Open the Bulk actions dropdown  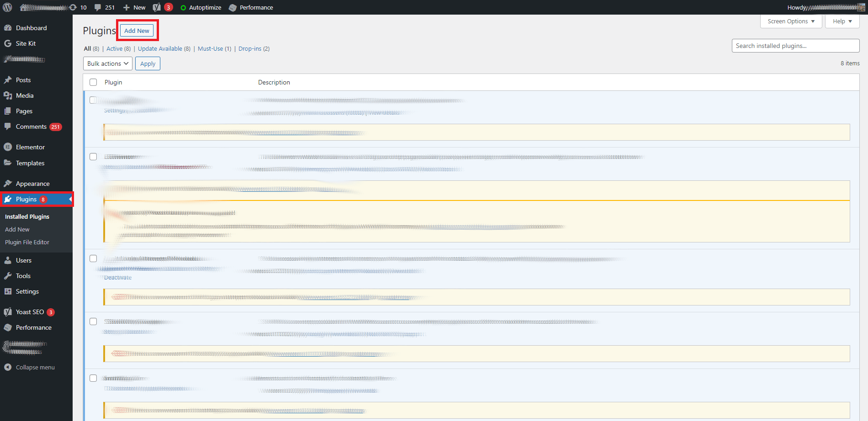(108, 63)
